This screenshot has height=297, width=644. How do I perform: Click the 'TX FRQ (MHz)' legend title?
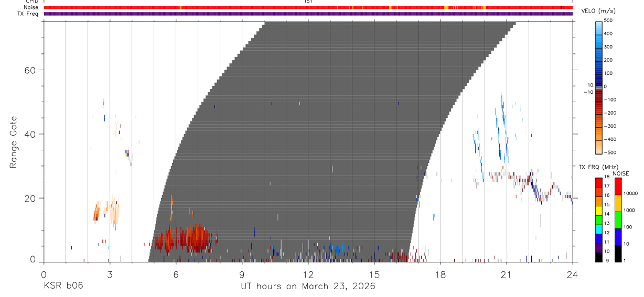[597, 167]
